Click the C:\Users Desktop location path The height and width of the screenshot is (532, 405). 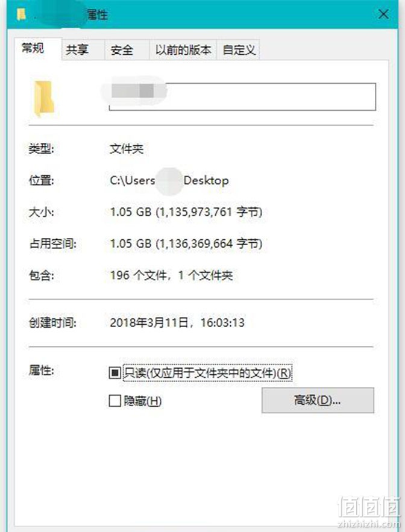tap(169, 181)
